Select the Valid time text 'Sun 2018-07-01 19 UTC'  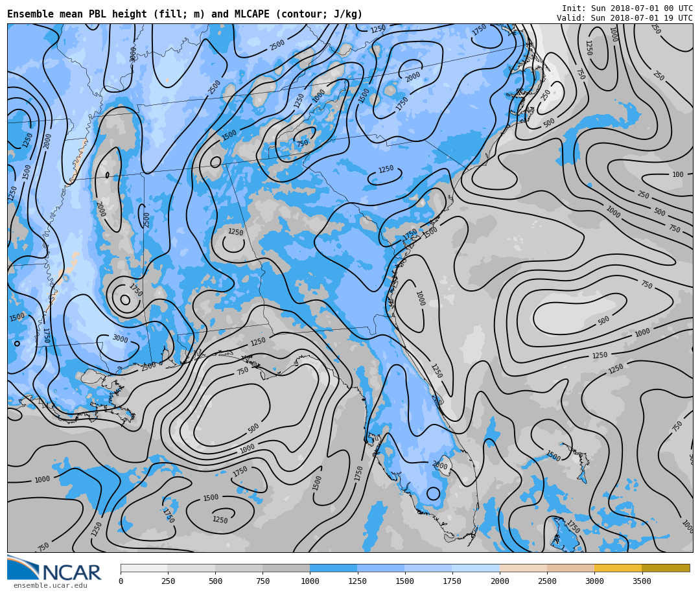click(x=642, y=18)
